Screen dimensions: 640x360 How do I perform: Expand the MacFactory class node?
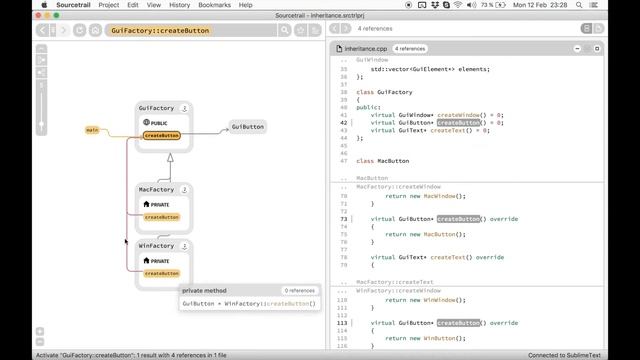pos(184,190)
